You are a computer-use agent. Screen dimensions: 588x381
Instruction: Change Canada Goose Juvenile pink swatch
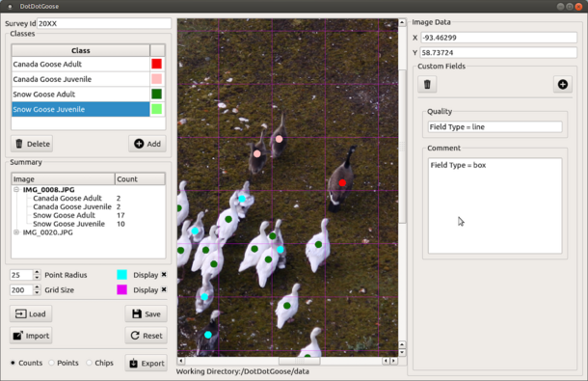157,79
